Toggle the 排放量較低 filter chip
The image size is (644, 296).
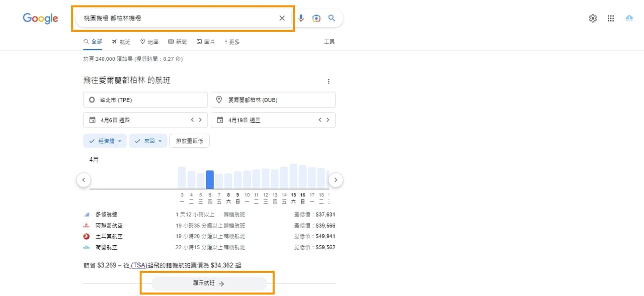(190, 141)
